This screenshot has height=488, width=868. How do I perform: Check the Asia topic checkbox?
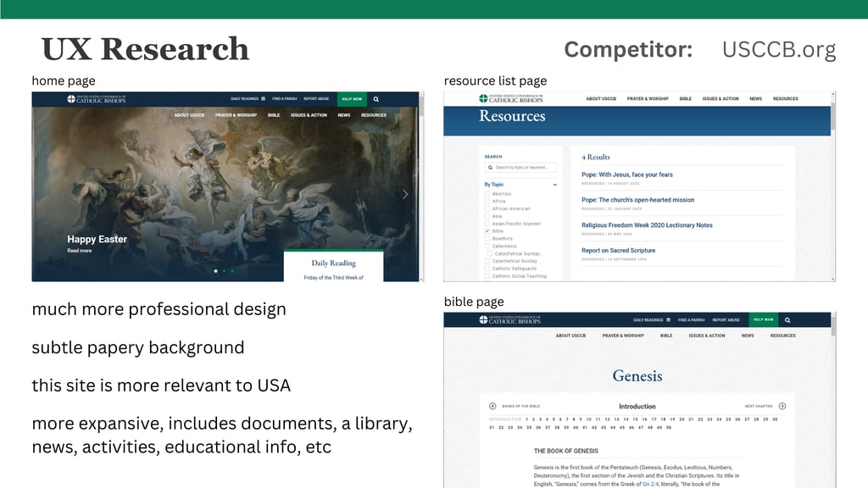pos(487,216)
